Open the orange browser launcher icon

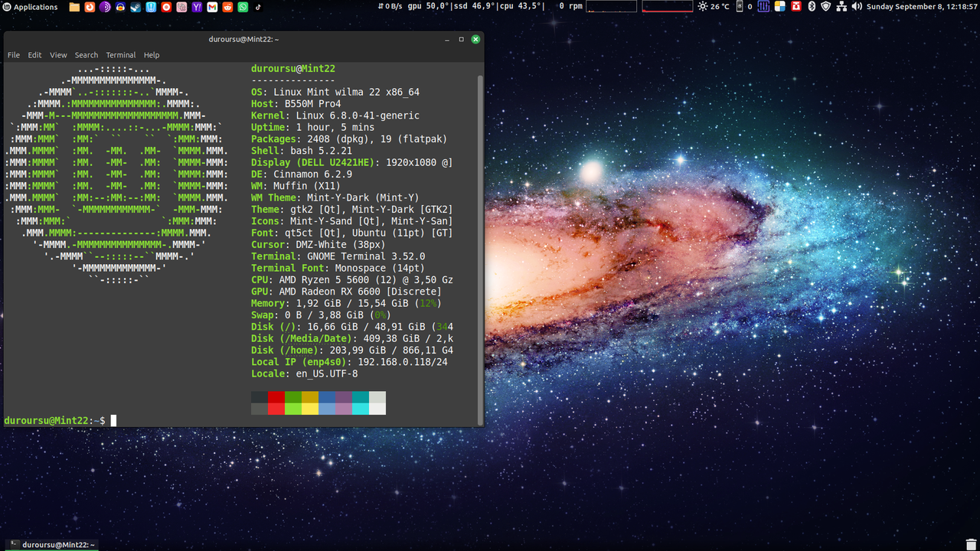click(90, 7)
